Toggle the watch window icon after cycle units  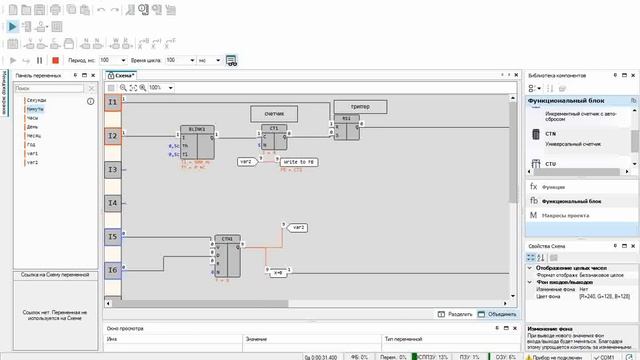click(231, 60)
